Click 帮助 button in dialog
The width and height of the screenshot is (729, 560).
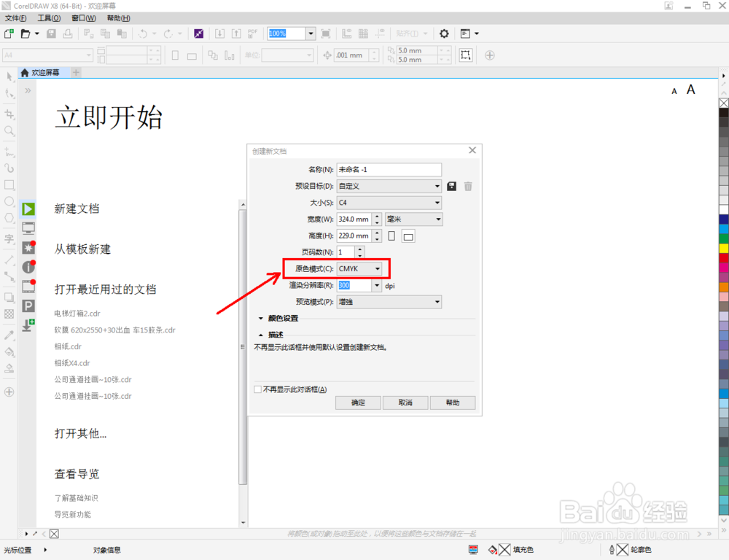coord(453,402)
